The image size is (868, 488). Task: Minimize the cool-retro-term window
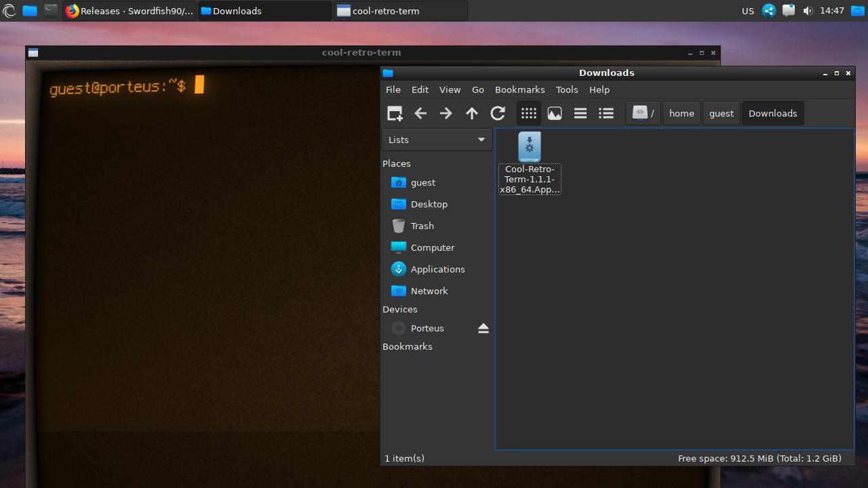(x=690, y=53)
